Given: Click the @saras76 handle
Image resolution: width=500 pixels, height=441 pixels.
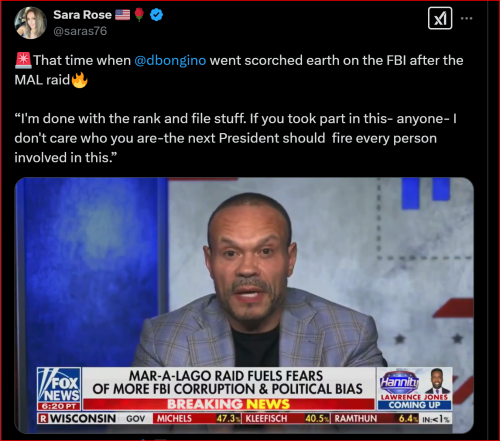Looking at the screenshot, I should point(80,31).
